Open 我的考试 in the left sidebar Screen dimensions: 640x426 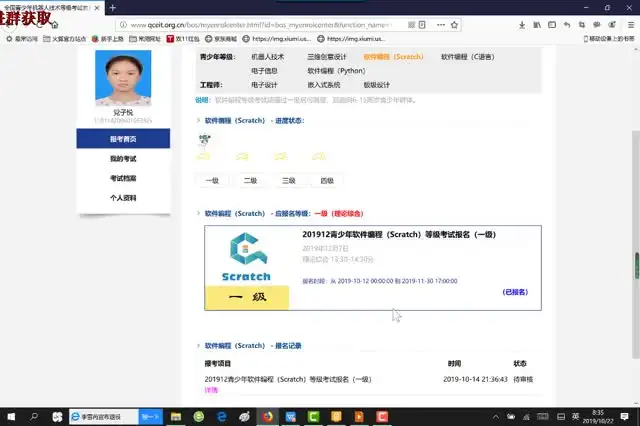(x=123, y=158)
